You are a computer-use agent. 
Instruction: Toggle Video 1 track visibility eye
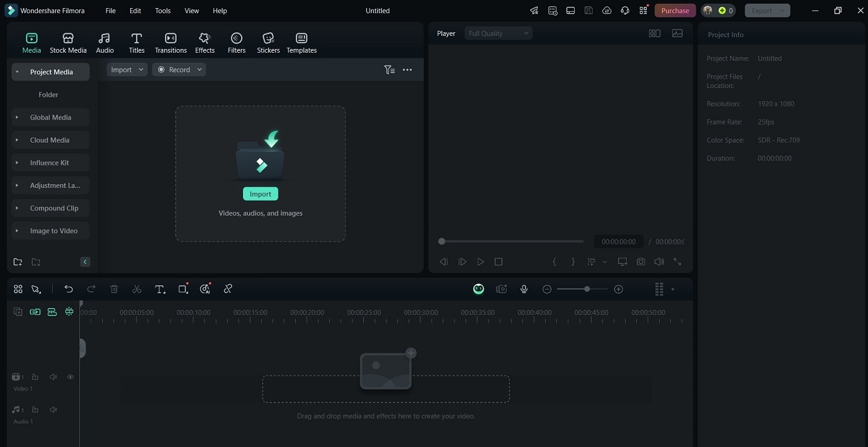[70, 377]
